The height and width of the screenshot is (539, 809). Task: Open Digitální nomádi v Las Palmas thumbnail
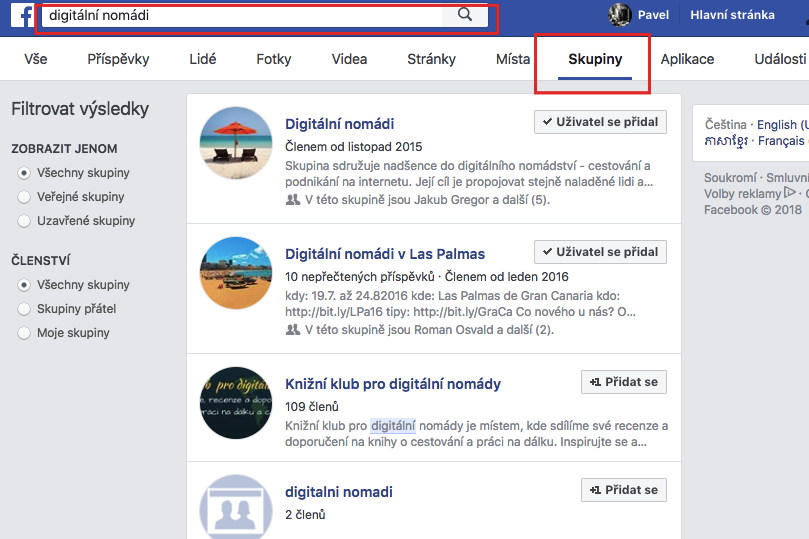coord(236,273)
